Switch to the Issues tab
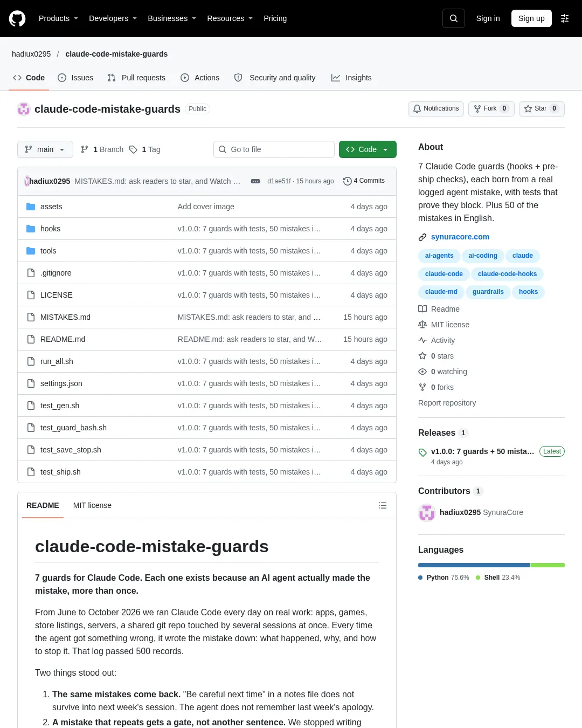The image size is (582, 728). [75, 78]
